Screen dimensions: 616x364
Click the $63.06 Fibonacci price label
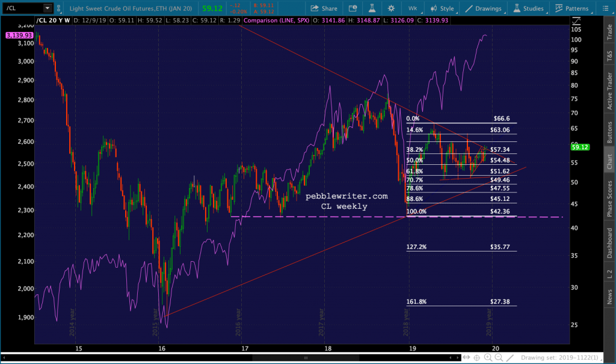(500, 130)
